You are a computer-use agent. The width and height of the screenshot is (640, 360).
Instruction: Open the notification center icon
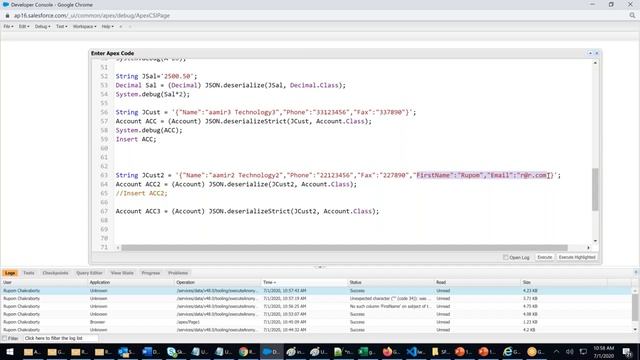tap(627, 352)
